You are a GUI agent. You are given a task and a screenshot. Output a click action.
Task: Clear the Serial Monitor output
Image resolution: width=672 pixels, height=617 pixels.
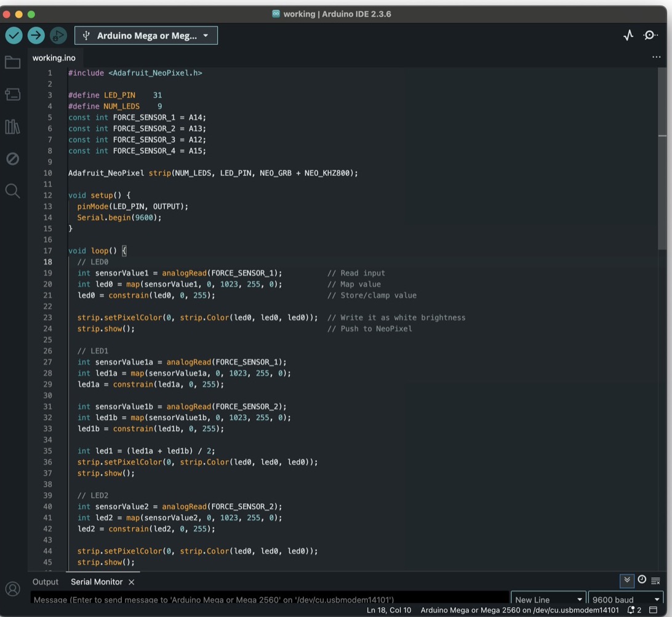(x=656, y=581)
